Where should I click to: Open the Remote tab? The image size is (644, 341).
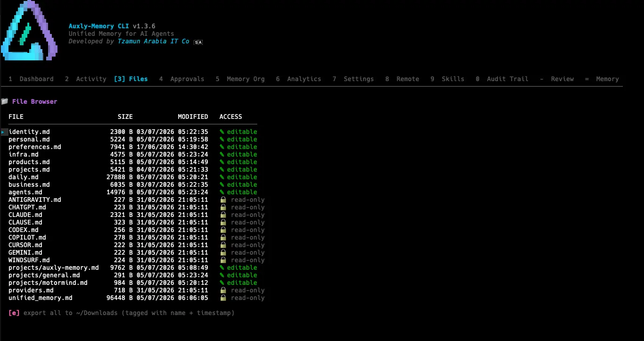(402, 79)
